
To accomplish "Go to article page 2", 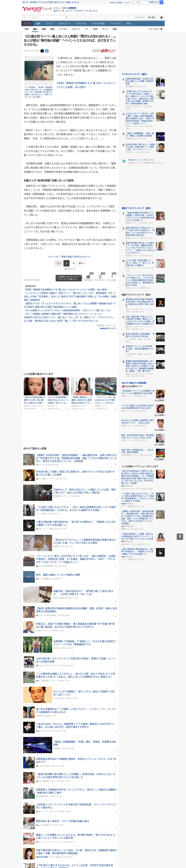I will point(74,263).
